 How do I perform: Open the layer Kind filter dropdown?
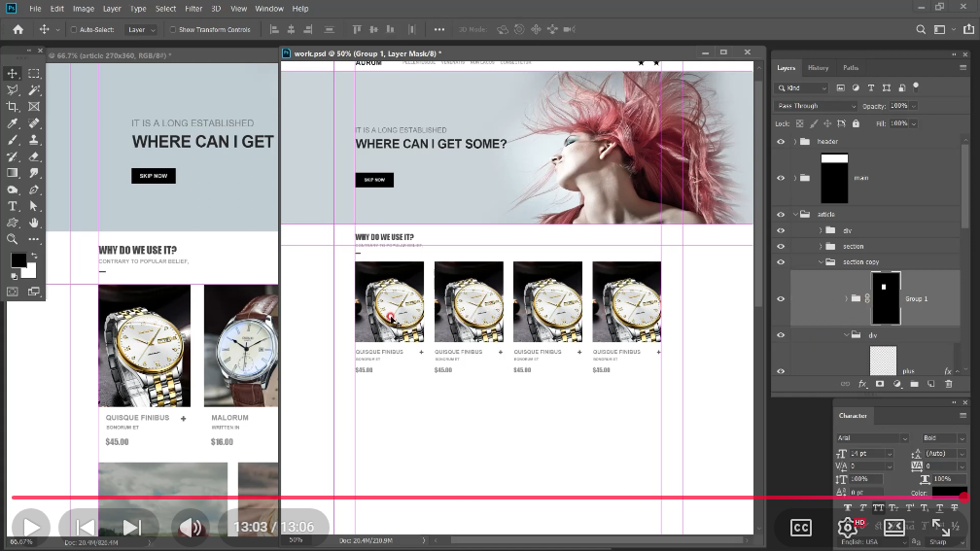(802, 88)
